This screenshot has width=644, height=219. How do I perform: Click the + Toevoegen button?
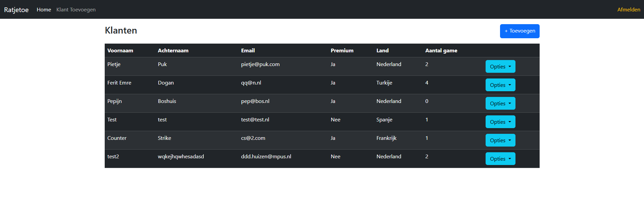pyautogui.click(x=519, y=31)
